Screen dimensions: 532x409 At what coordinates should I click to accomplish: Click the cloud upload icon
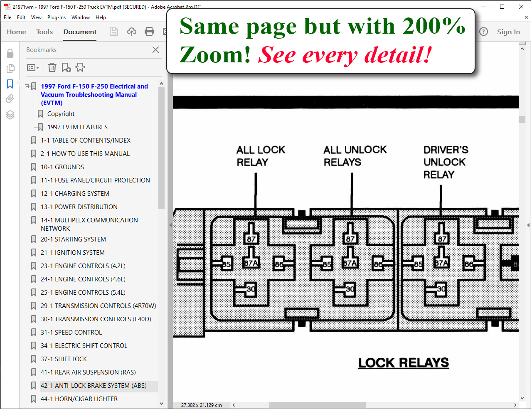pyautogui.click(x=132, y=32)
